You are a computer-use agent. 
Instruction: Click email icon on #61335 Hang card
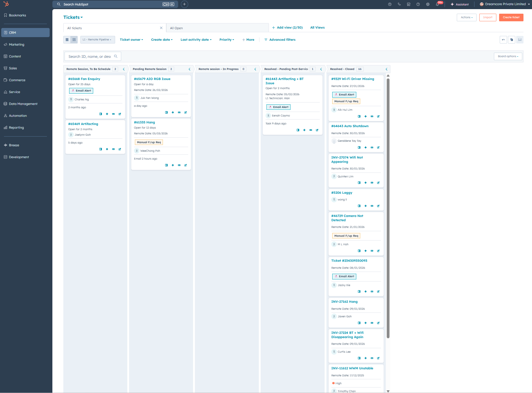coord(179,165)
